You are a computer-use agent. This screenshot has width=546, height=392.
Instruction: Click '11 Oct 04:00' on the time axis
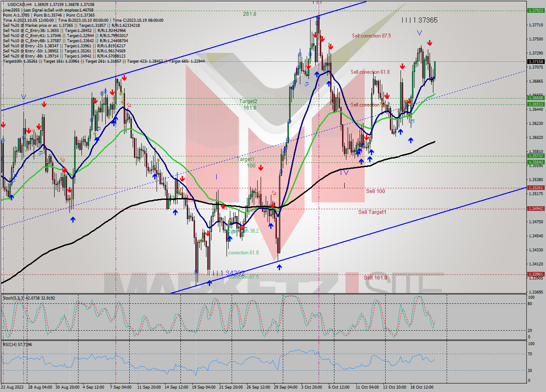(x=368, y=388)
